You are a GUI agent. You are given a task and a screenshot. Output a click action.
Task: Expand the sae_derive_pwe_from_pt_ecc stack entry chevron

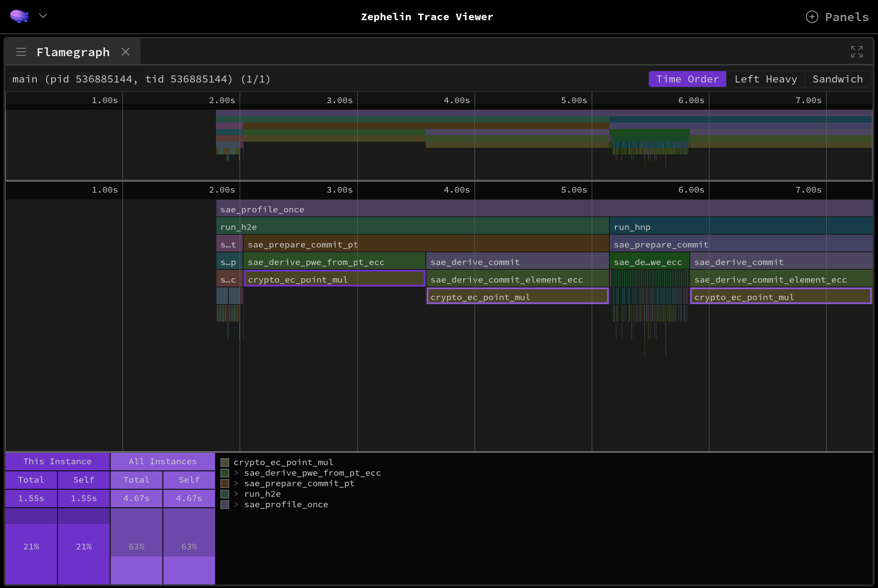[x=236, y=473]
